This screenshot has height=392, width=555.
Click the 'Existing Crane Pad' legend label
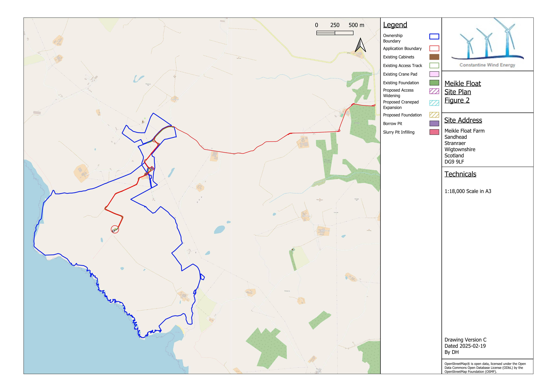coord(400,74)
